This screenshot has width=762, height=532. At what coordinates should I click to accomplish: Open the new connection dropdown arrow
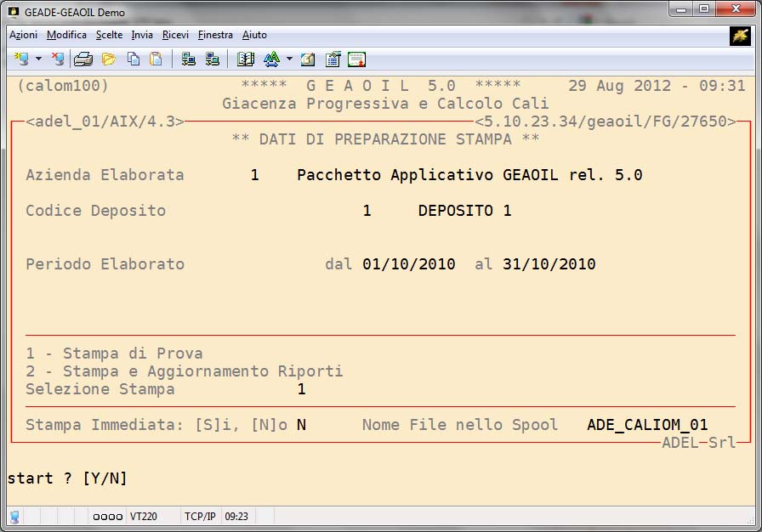[x=38, y=59]
